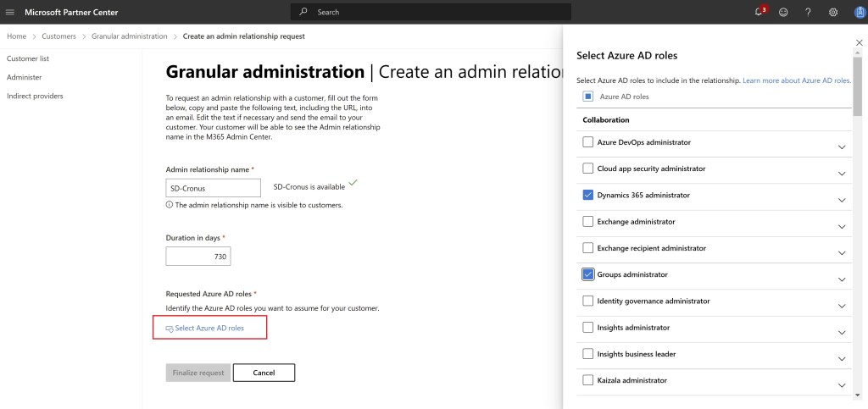Uncheck the Dynamics 365 administrator role
The width and height of the screenshot is (868, 409).
pyautogui.click(x=588, y=196)
